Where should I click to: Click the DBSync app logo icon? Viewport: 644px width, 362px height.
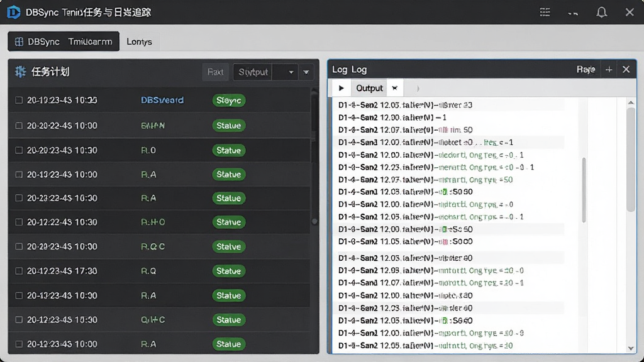tap(14, 13)
